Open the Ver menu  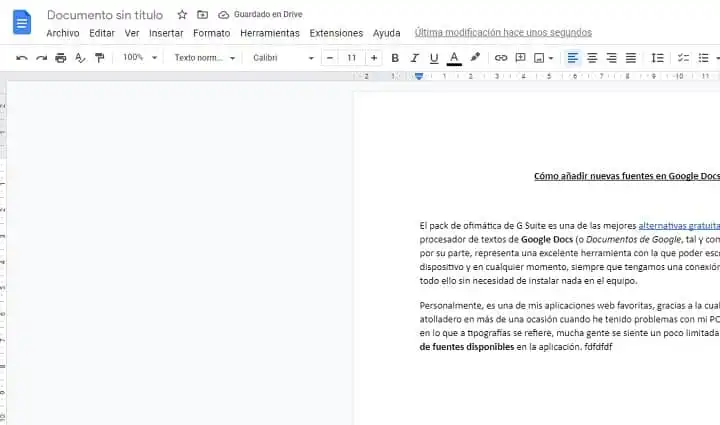point(132,33)
